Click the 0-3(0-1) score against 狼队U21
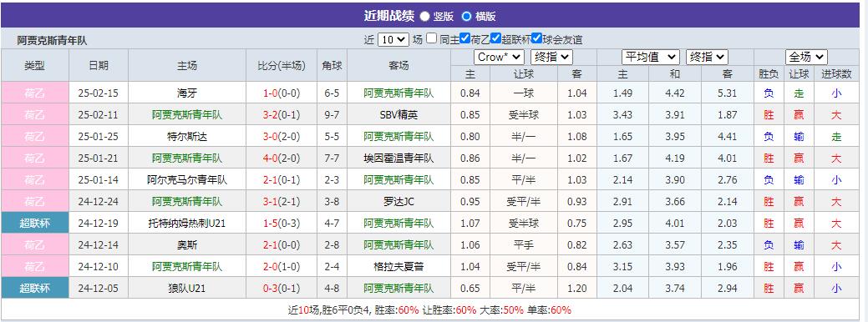Viewport: 868px width, 322px height. (x=282, y=289)
